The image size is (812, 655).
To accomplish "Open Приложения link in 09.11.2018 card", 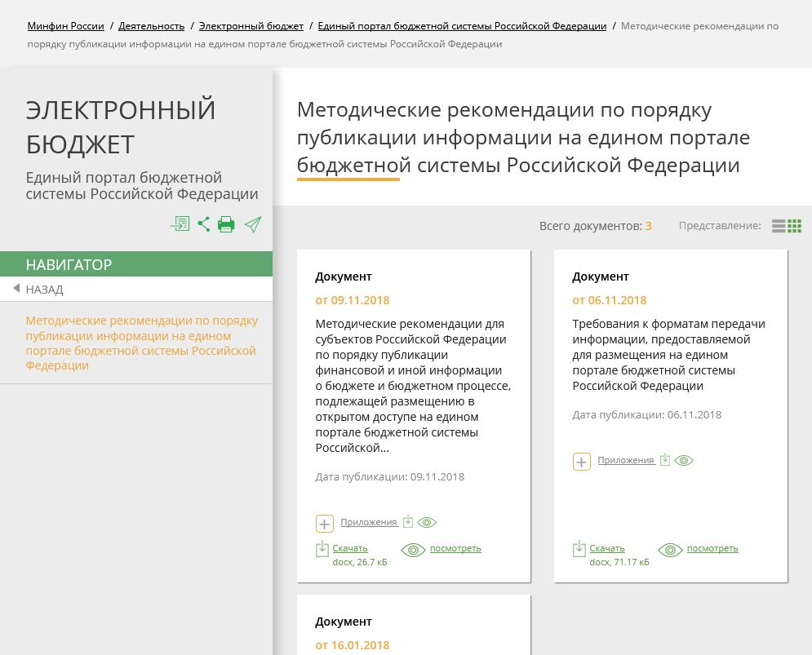I will [369, 522].
